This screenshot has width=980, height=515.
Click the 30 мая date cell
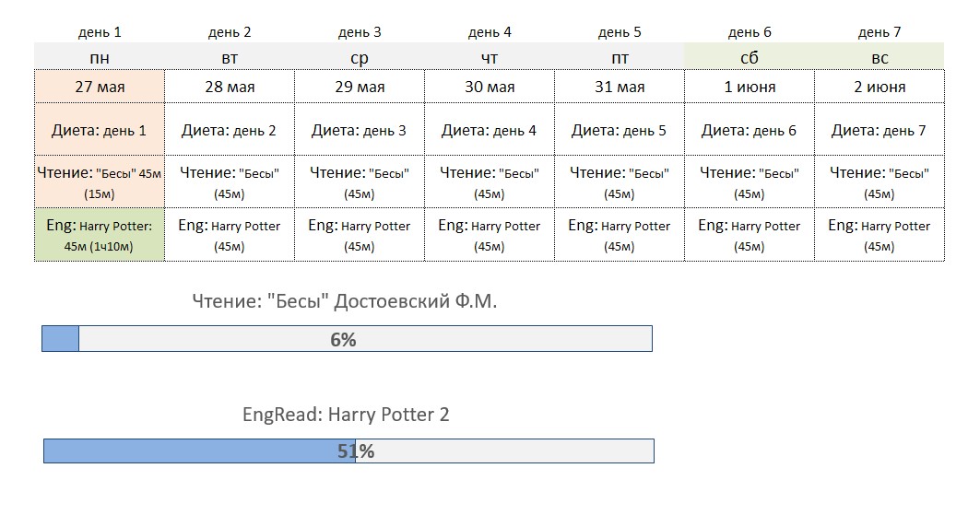point(490,87)
